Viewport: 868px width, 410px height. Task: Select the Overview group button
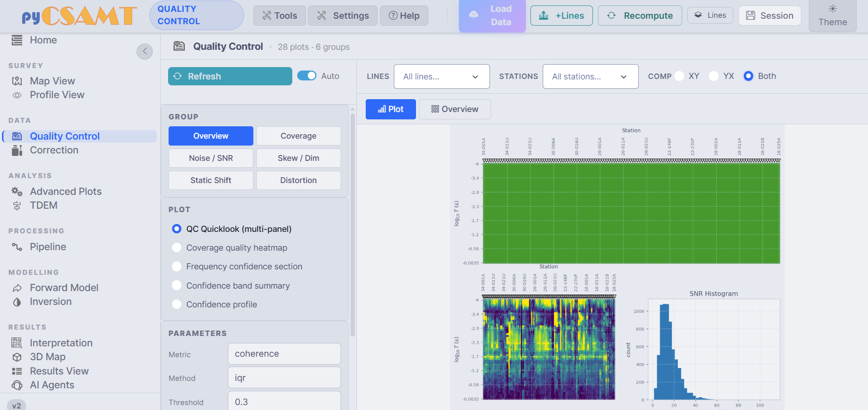coord(211,136)
